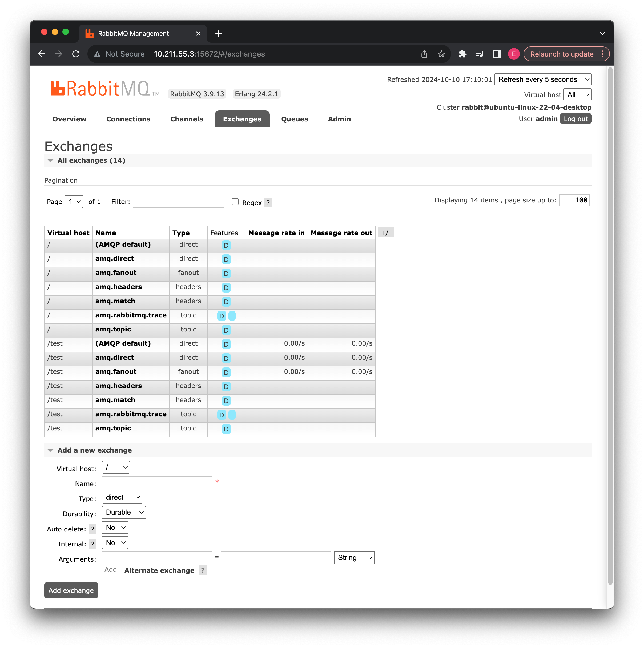Toggle table columns with +/- button

pyautogui.click(x=385, y=233)
